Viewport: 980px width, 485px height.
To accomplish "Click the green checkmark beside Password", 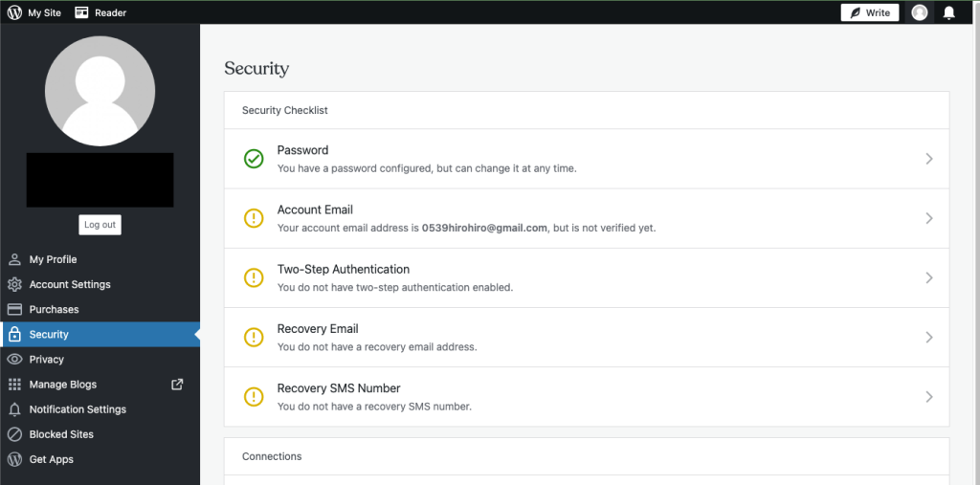I will (x=253, y=159).
